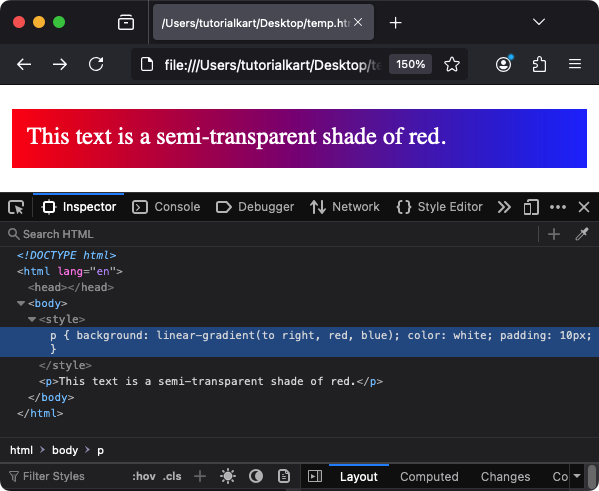The width and height of the screenshot is (599, 491).
Task: Select the html lang="en" node
Action: pyautogui.click(x=70, y=271)
